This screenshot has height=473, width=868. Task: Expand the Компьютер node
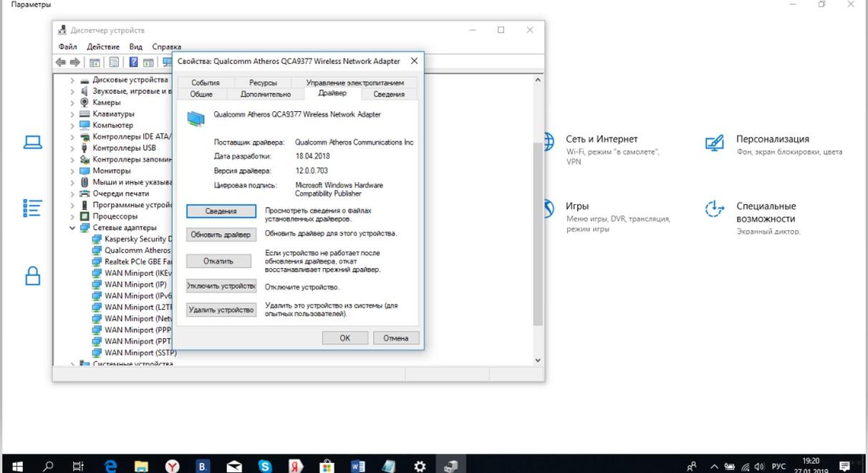click(72, 125)
